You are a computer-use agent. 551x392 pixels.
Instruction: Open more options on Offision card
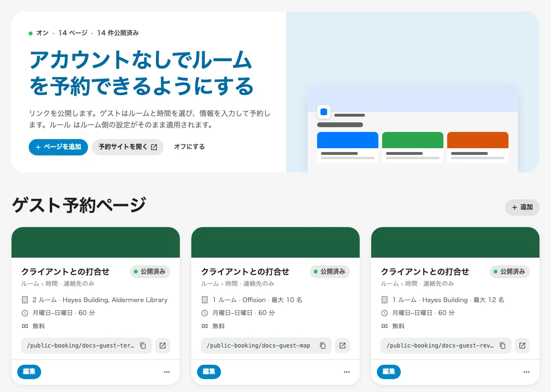click(347, 371)
